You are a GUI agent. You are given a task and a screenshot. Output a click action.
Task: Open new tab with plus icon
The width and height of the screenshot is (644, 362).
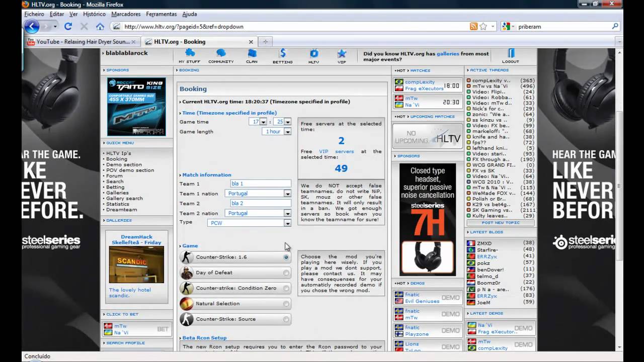(x=265, y=42)
